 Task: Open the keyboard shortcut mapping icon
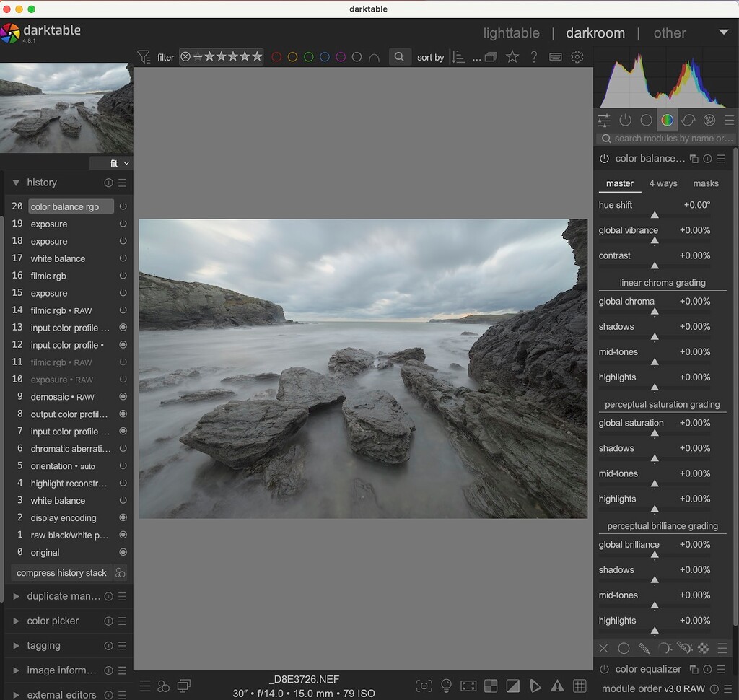pos(556,56)
